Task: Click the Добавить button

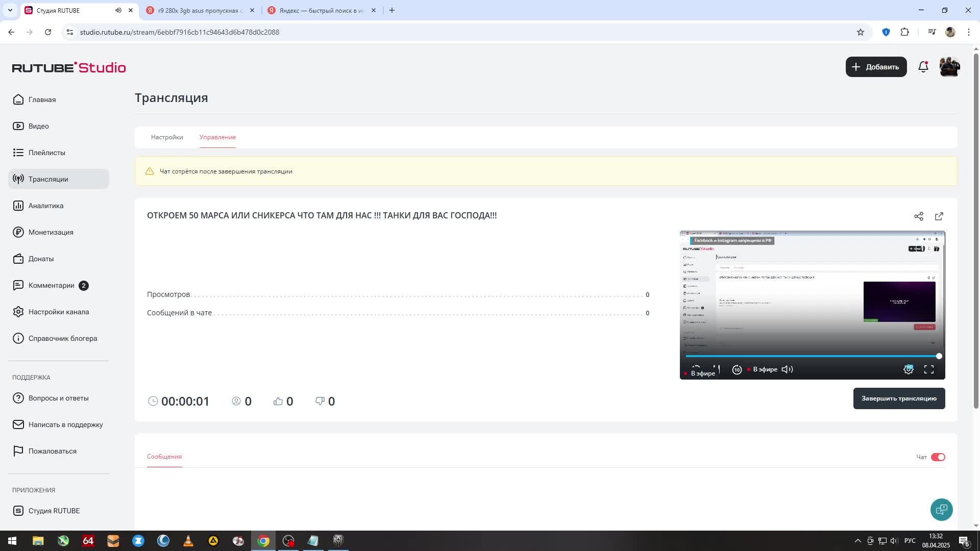Action: pyautogui.click(x=876, y=67)
